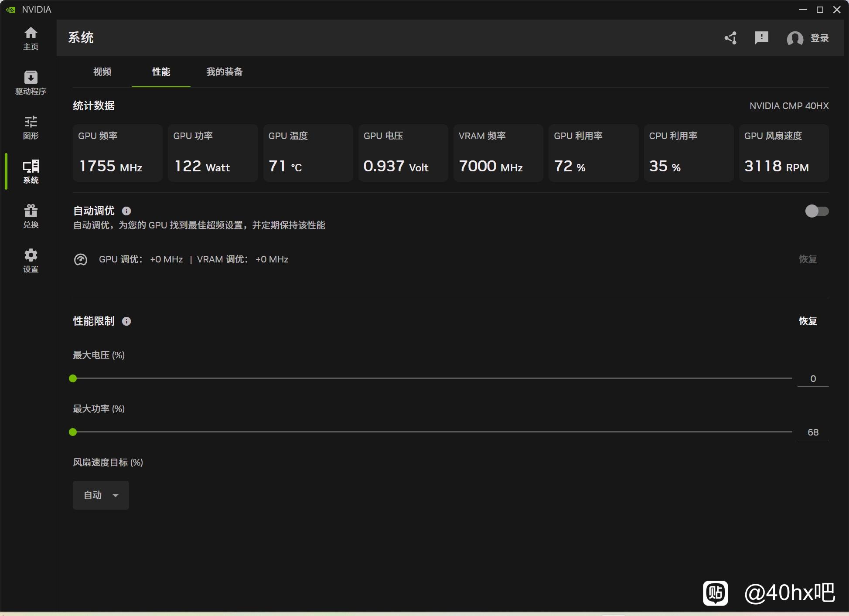Click 恢复 button for 性能限制
This screenshot has width=849, height=616.
808,321
